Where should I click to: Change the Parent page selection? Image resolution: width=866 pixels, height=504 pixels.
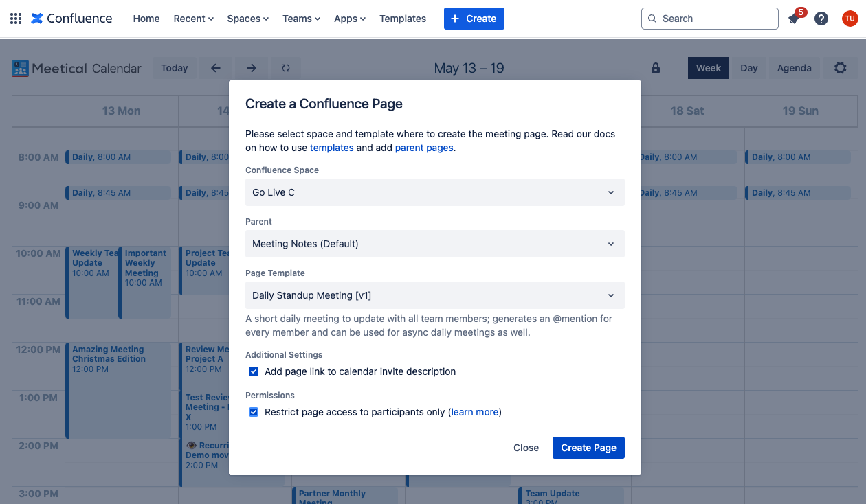(x=434, y=244)
